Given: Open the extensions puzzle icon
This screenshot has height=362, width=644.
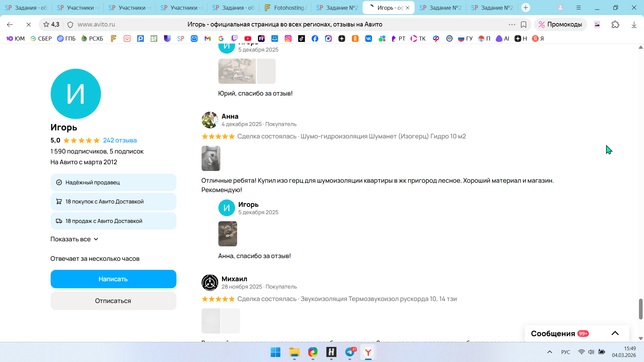Looking at the screenshot, I should pyautogui.click(x=615, y=24).
